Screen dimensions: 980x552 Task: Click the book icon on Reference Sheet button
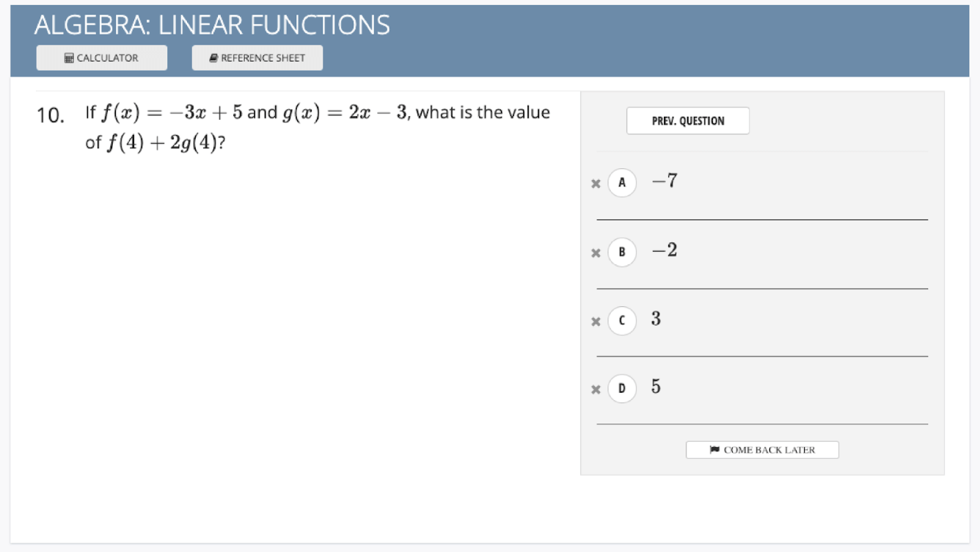(213, 57)
